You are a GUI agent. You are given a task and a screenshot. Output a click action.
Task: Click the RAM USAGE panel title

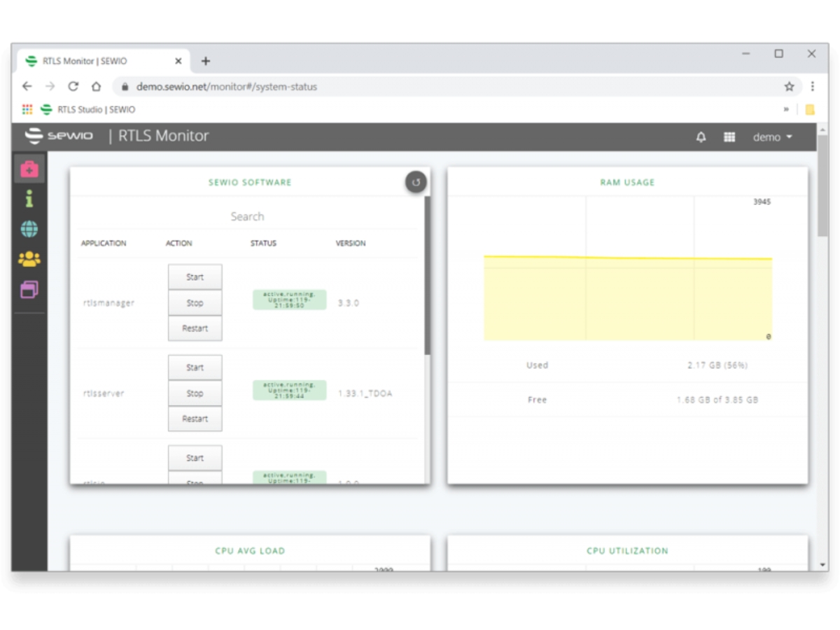(x=627, y=182)
